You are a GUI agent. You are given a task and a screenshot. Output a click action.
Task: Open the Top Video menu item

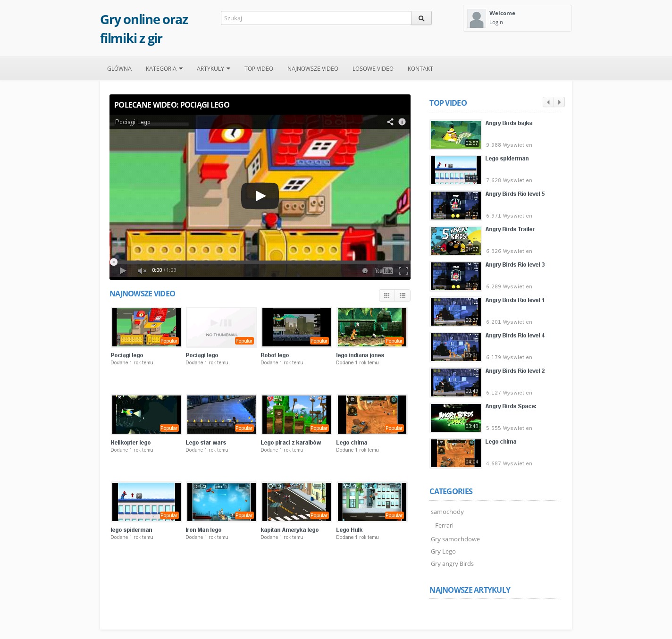[259, 69]
